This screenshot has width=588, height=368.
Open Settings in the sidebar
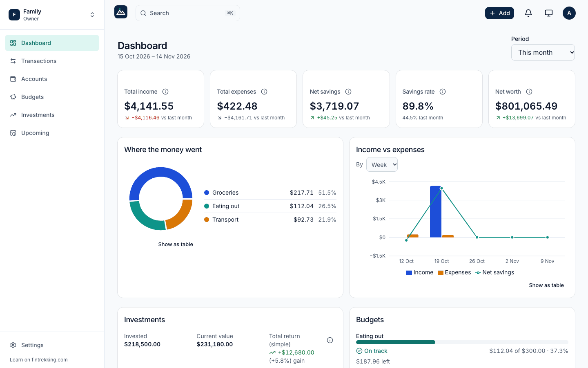coord(52,345)
